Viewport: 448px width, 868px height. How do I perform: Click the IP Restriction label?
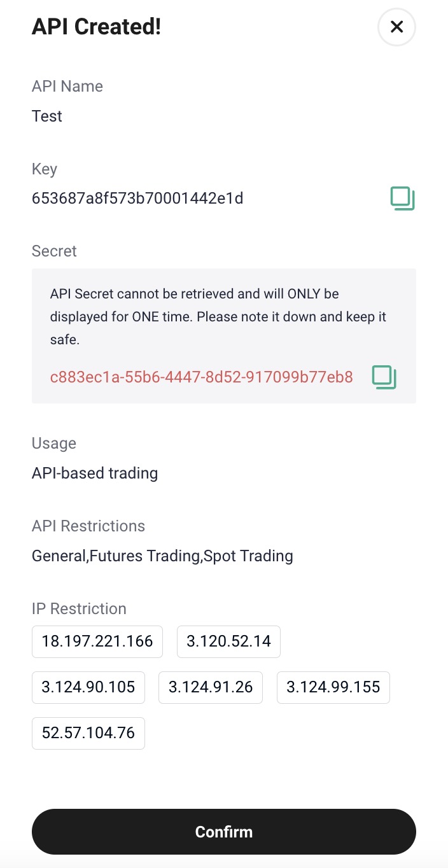point(79,609)
